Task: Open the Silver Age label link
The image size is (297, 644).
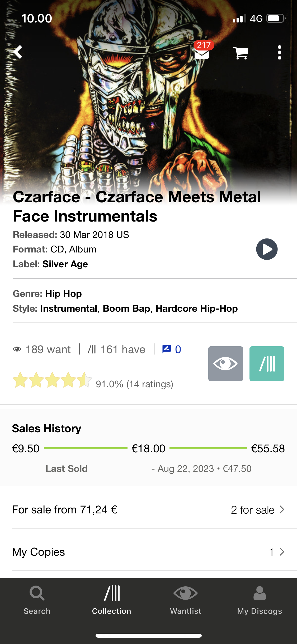Action: pyautogui.click(x=65, y=264)
